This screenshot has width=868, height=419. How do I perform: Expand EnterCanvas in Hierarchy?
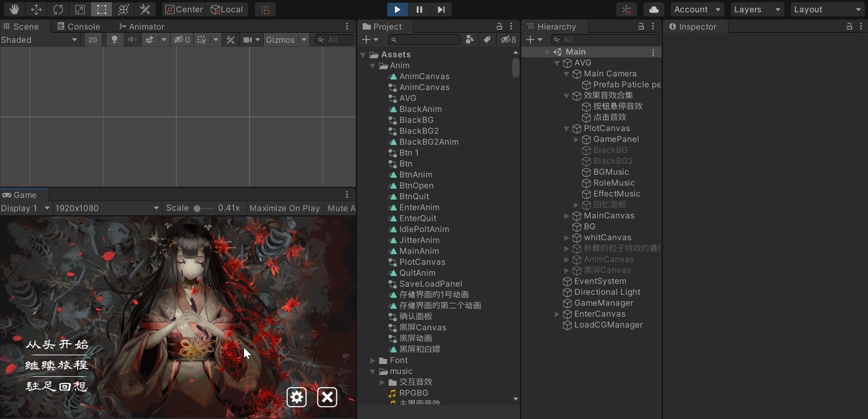tap(557, 314)
